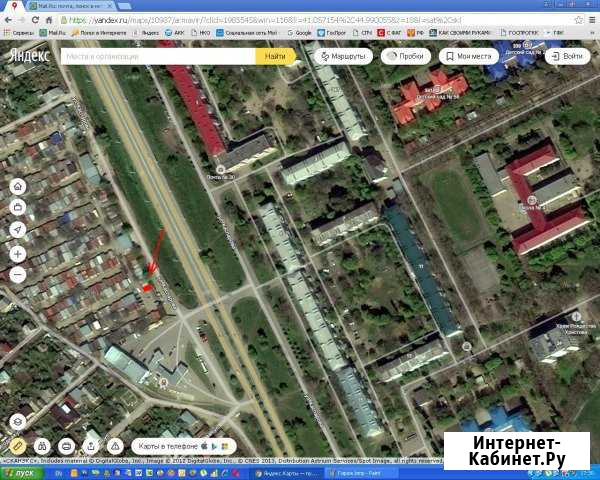Open the Chrome hamburger menu

point(592,20)
